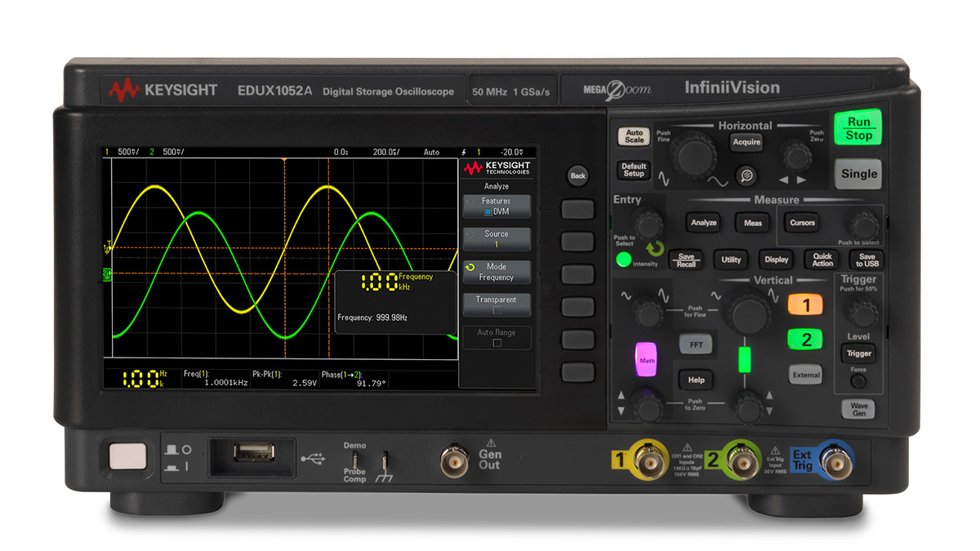Click the Force trigger round button
The image size is (980, 551).
pos(857,381)
